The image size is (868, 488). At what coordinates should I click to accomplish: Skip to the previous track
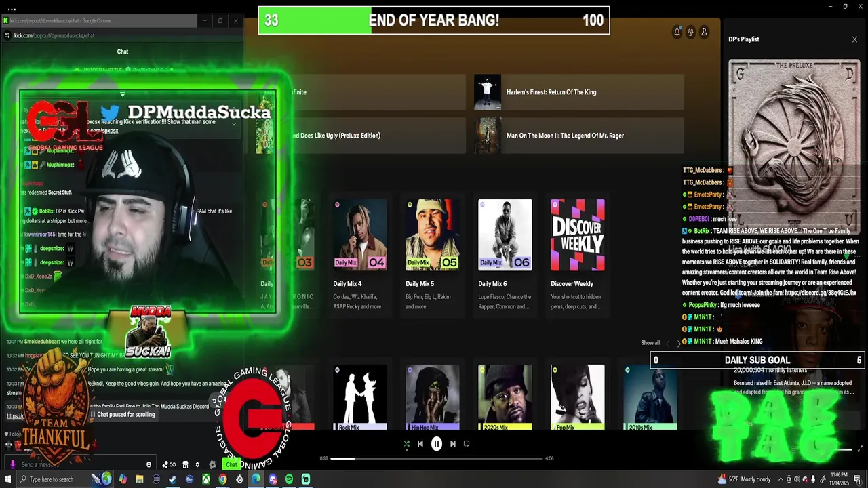(x=420, y=444)
